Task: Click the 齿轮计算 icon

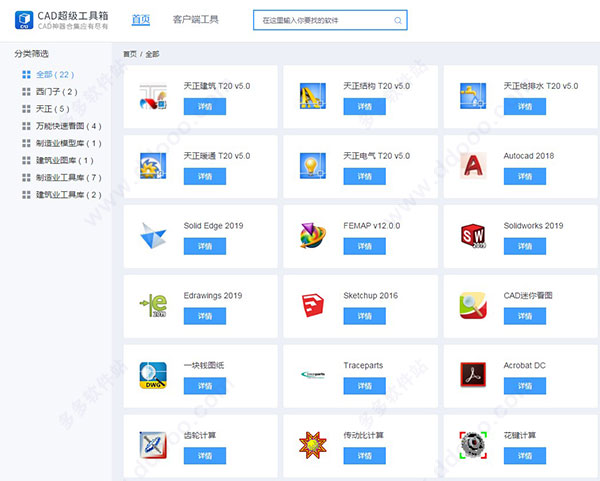Action: (x=153, y=445)
